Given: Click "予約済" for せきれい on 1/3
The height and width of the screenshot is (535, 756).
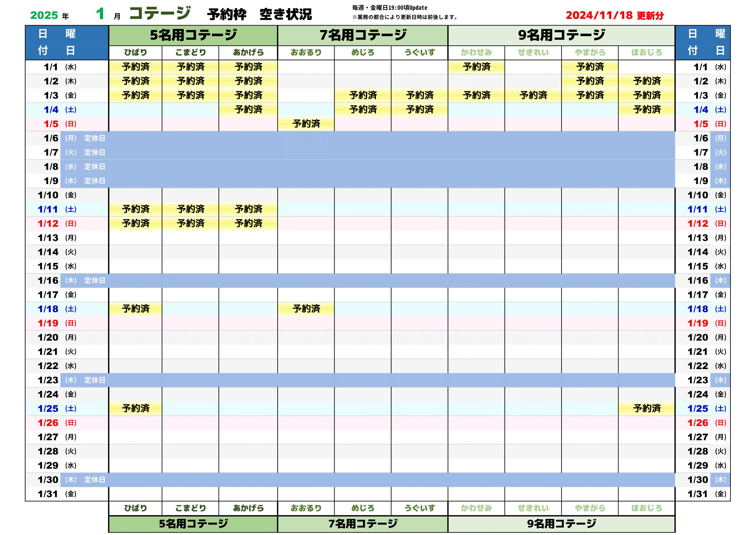Looking at the screenshot, I should tap(533, 95).
